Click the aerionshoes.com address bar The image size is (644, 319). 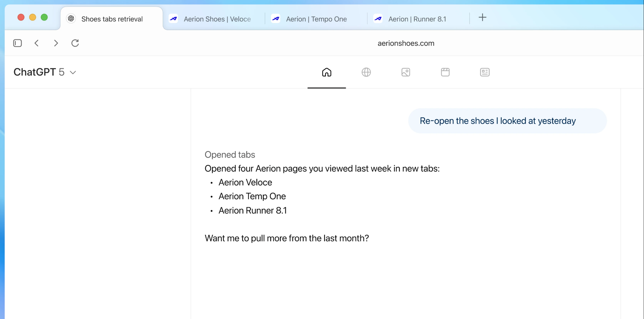tap(406, 43)
